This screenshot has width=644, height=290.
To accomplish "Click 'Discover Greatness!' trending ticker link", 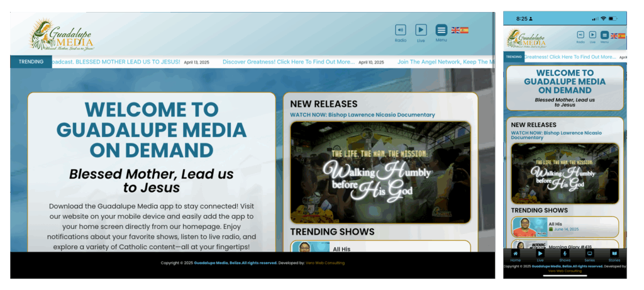I will click(289, 62).
